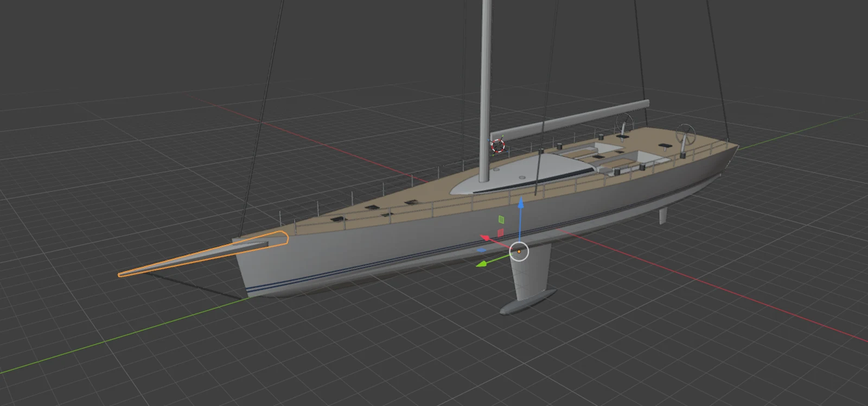Grab the green Y-axis gizmo arrow
The image size is (868, 406).
tap(482, 264)
